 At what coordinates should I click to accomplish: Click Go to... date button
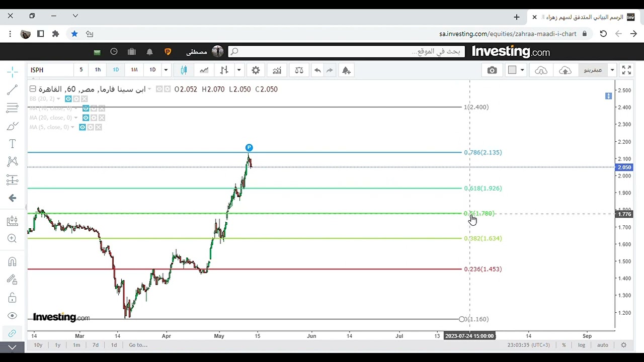click(x=138, y=345)
